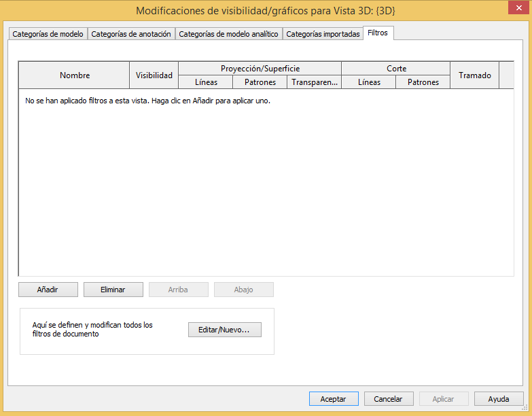532x416 pixels.
Task: Click the Visibilidad column header
Action: click(x=154, y=75)
